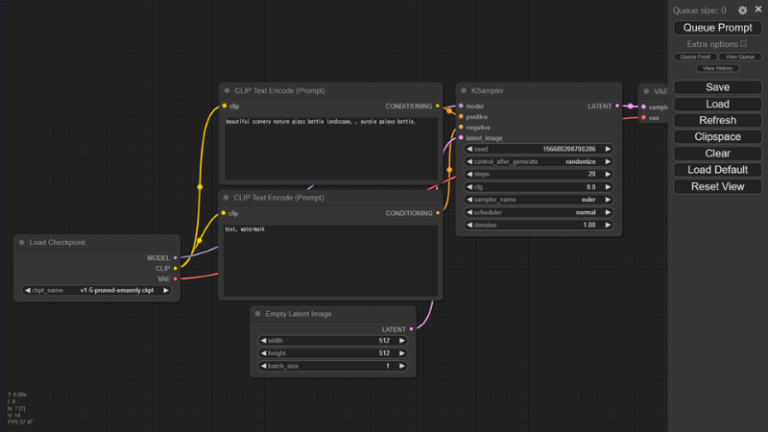The image size is (768, 432).
Task: Click the negative prompt text watermark area
Action: pos(331,260)
